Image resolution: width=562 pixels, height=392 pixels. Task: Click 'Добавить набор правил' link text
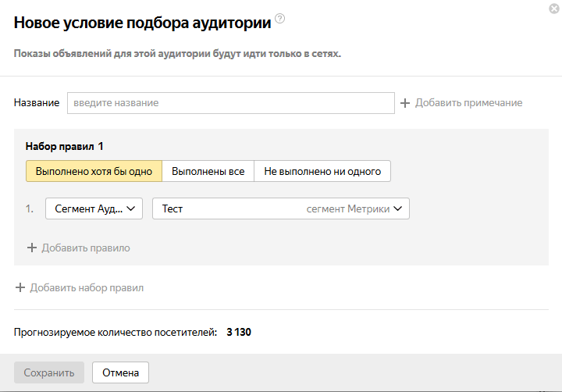click(x=87, y=287)
